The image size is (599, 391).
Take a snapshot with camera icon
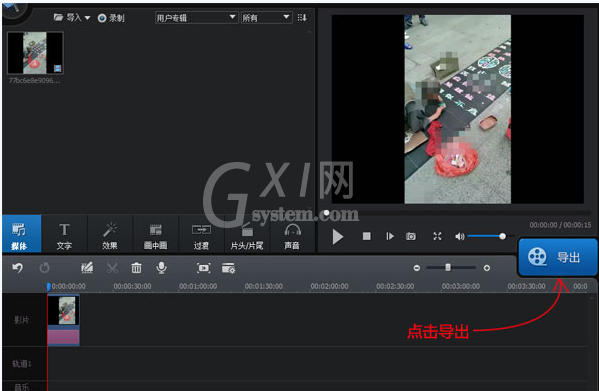[411, 236]
